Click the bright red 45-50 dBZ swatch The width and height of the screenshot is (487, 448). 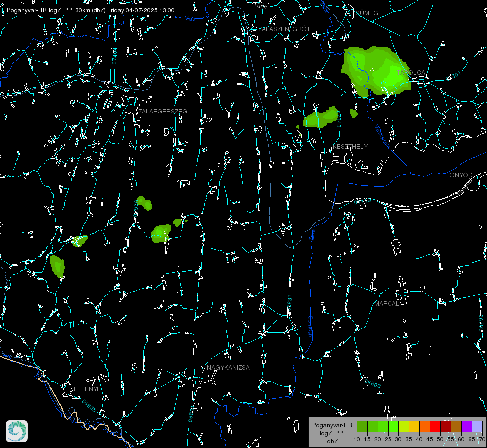click(435, 426)
